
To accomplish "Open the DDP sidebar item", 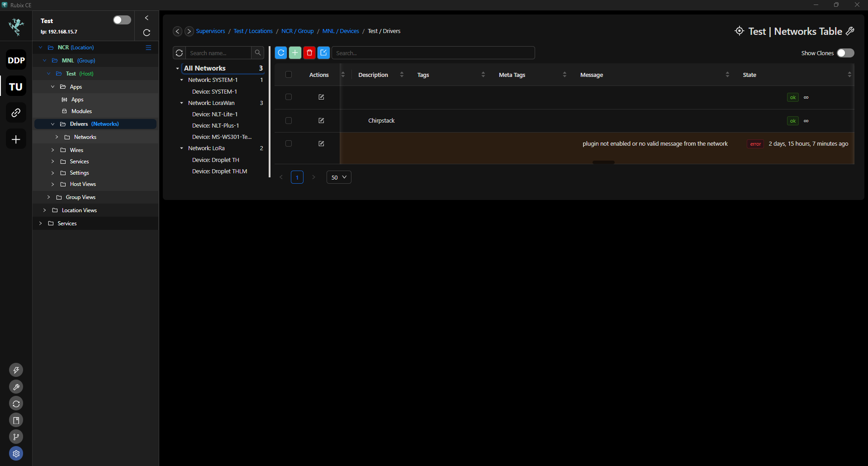I will pos(16,60).
